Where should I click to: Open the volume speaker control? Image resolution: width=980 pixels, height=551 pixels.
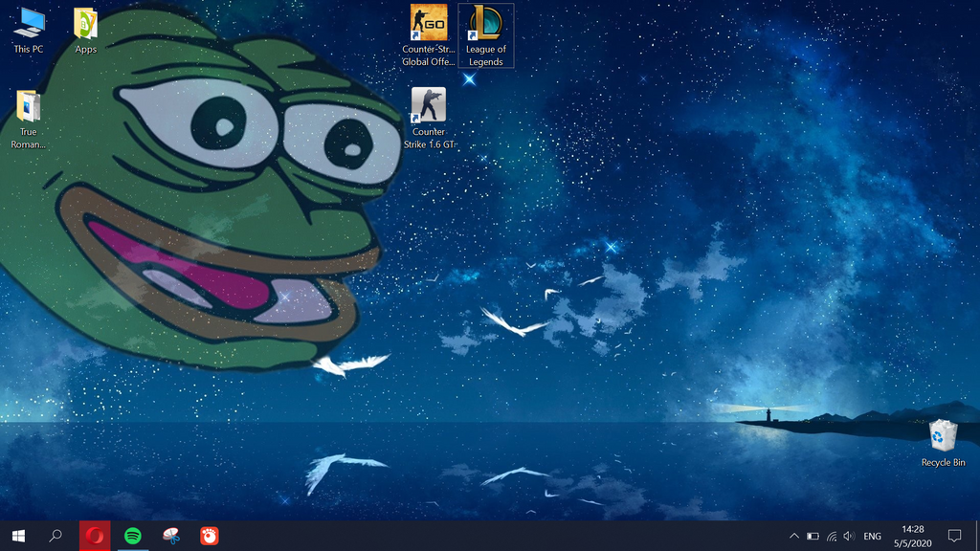(849, 536)
